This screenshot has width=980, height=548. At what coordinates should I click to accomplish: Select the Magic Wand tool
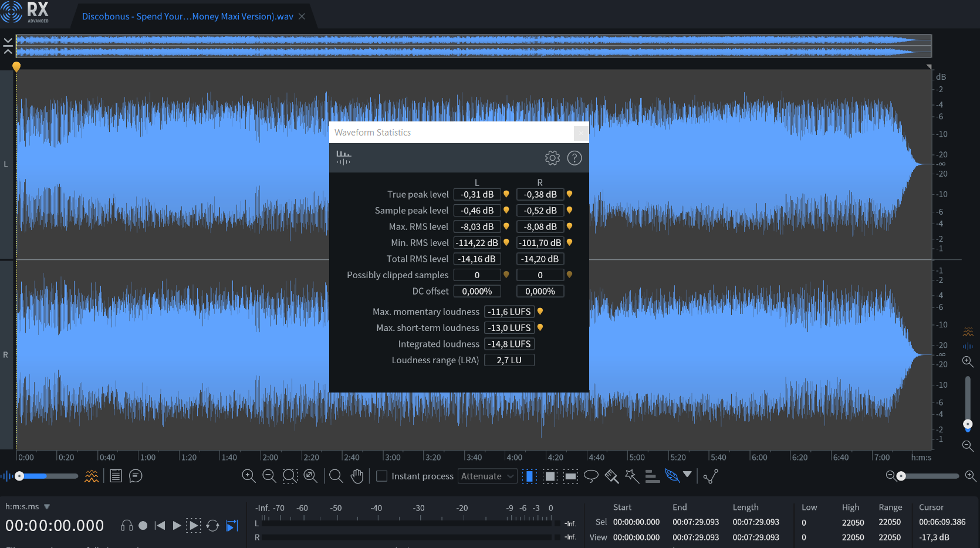coord(632,476)
